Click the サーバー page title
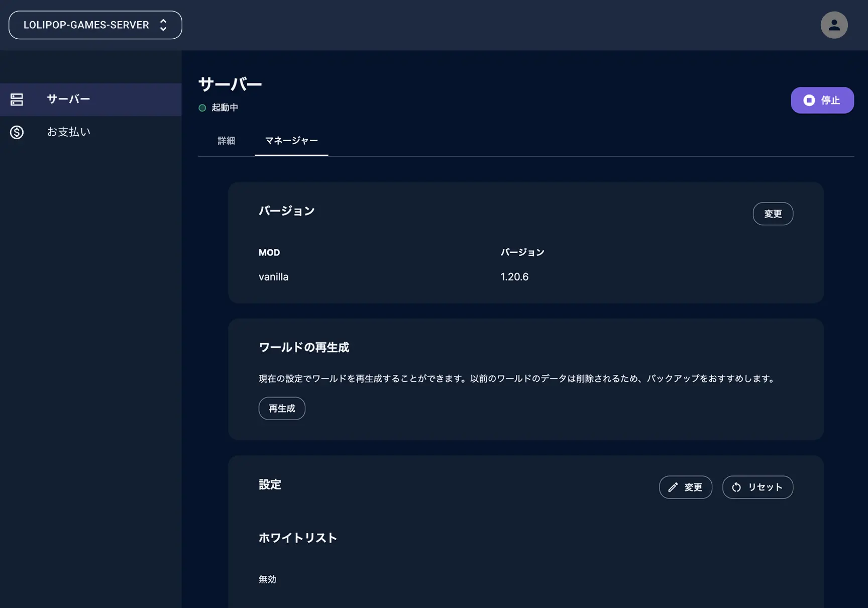This screenshot has height=608, width=868. click(230, 84)
